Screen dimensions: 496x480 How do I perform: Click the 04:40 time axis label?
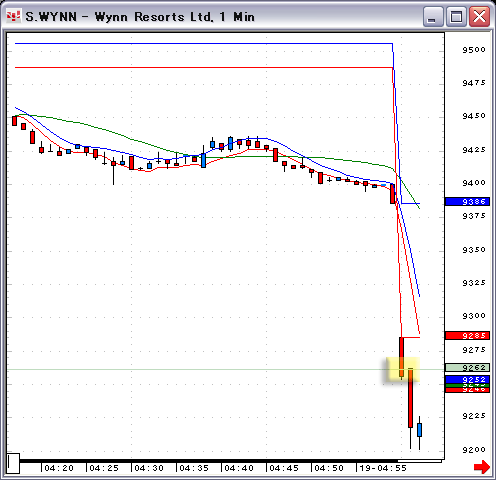tap(239, 468)
